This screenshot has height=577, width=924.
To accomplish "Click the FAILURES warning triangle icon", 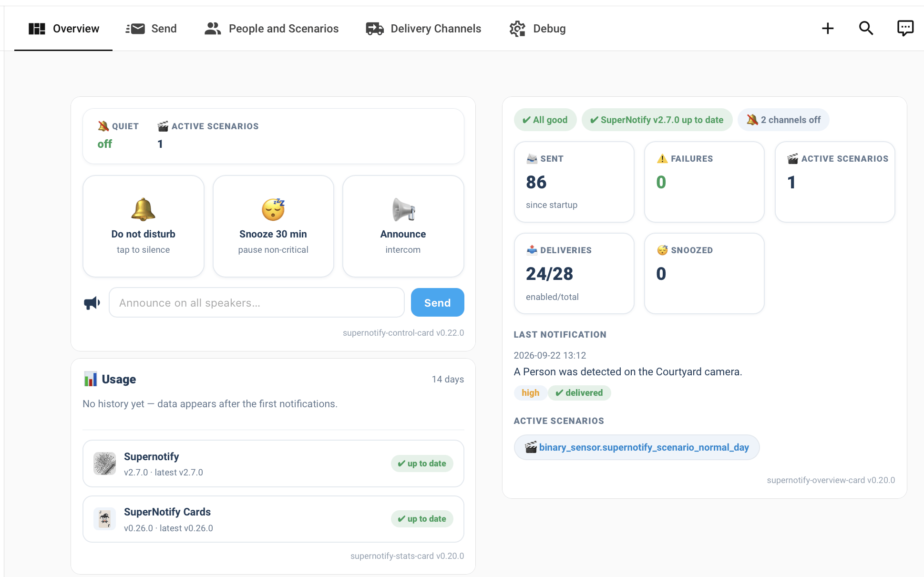I will [x=662, y=159].
